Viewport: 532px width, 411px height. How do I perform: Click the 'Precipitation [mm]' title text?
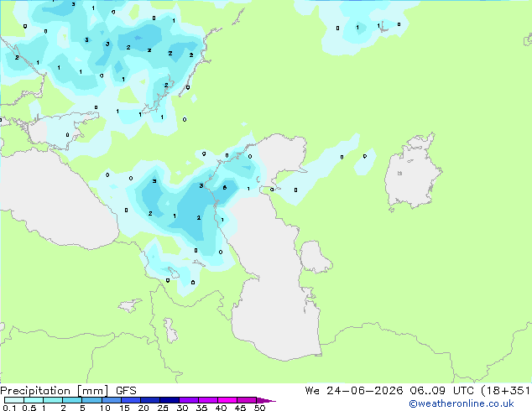click(55, 391)
